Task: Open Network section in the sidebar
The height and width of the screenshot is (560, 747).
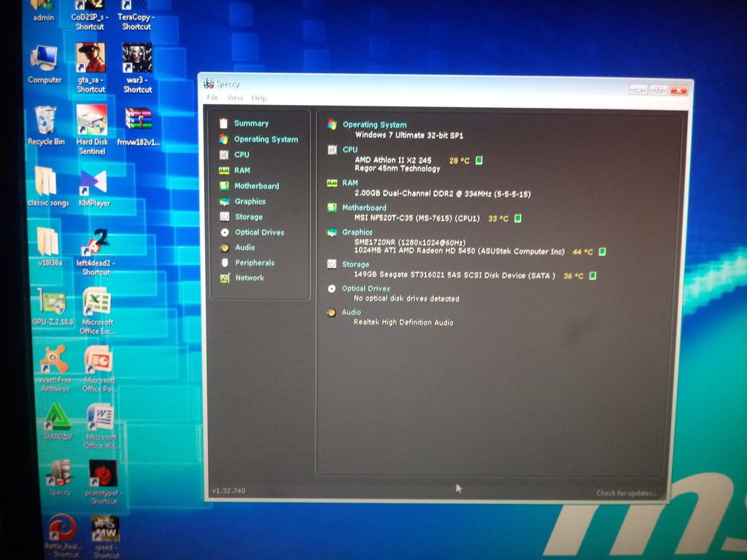Action: point(249,278)
